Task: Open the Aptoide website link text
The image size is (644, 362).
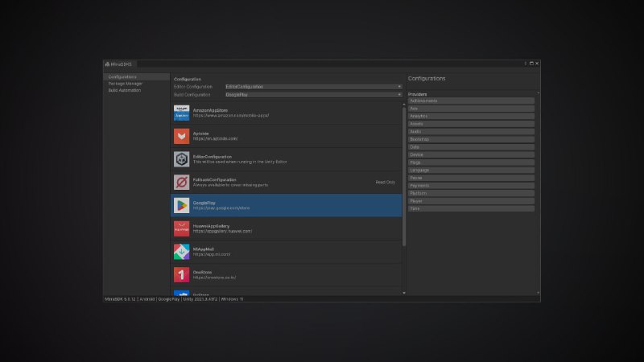Action: click(215, 138)
